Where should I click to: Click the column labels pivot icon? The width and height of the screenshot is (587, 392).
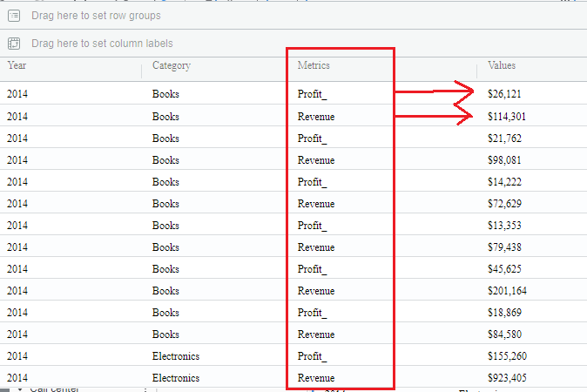coord(14,44)
